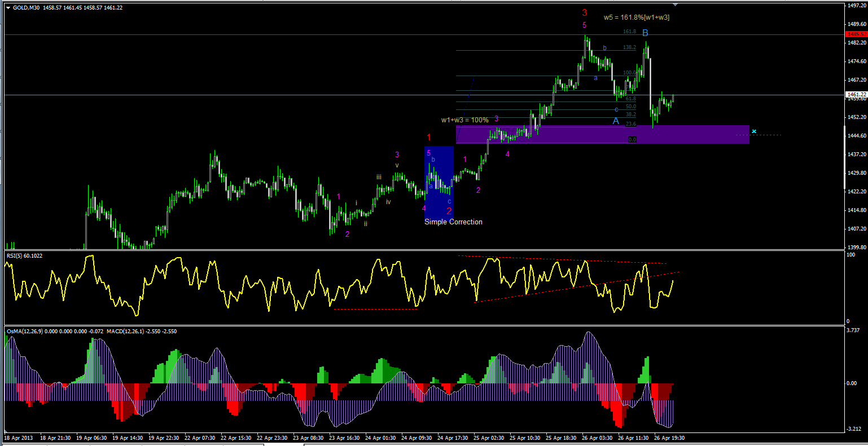Select the blue wave 'A' label
Image resolution: width=868 pixels, height=446 pixels.
(x=616, y=121)
